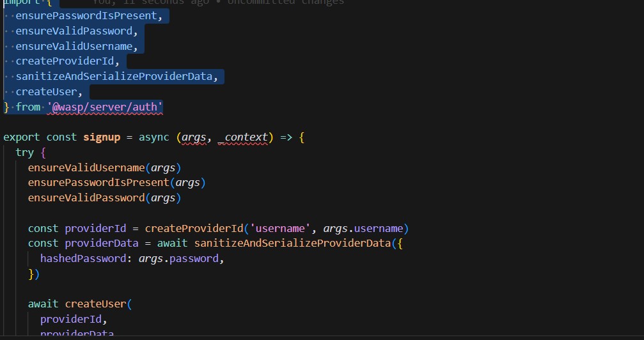644x340 pixels.
Task: Click the signup function name
Action: tap(102, 137)
